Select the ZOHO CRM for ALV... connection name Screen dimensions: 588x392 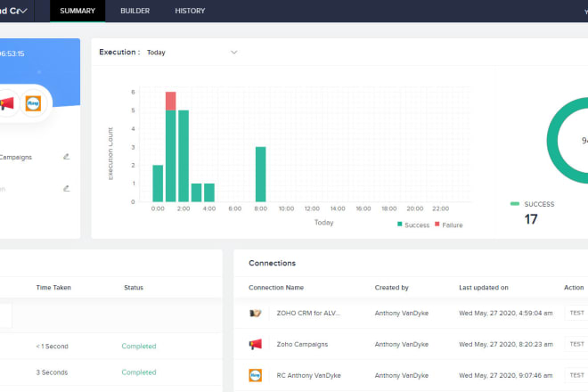point(308,313)
